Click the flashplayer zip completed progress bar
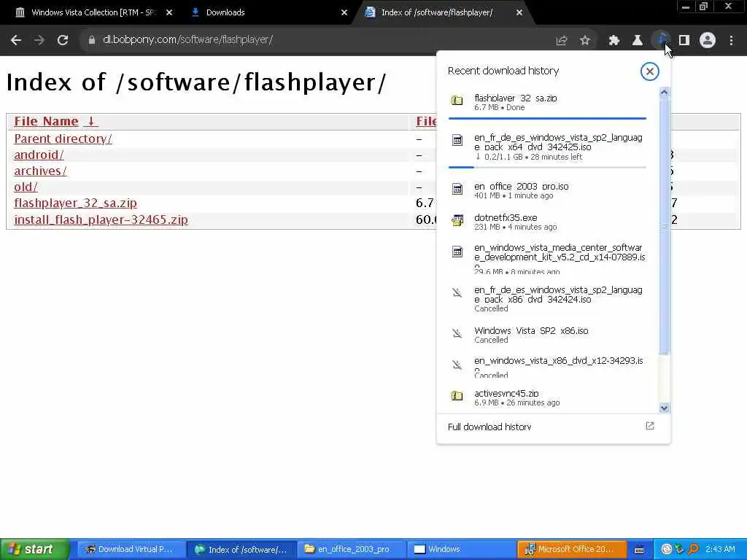 pos(547,118)
